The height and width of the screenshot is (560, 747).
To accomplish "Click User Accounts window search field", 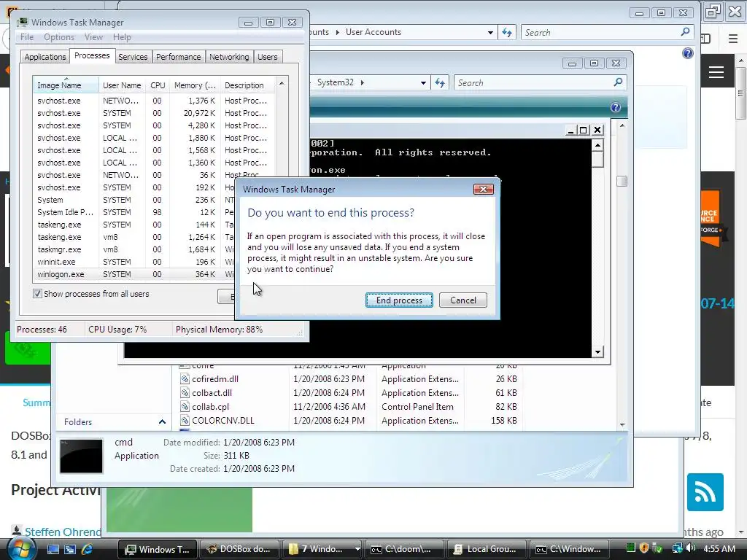I will 600,32.
